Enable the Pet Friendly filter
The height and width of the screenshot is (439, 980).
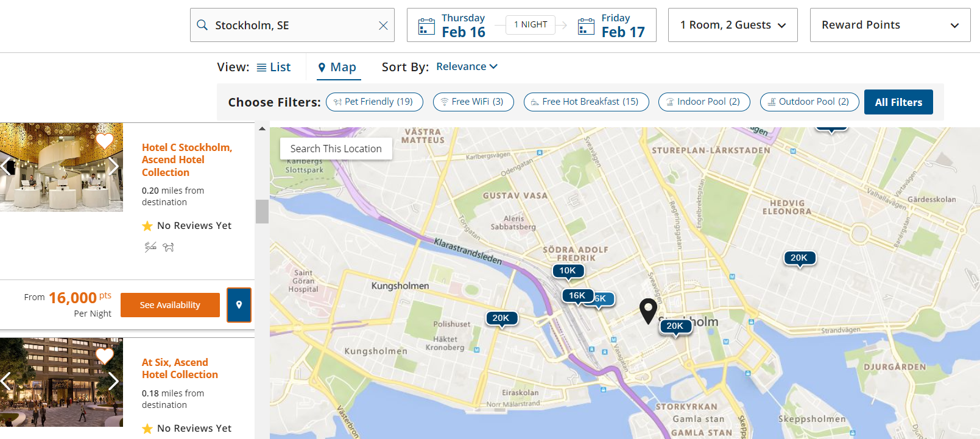(374, 102)
